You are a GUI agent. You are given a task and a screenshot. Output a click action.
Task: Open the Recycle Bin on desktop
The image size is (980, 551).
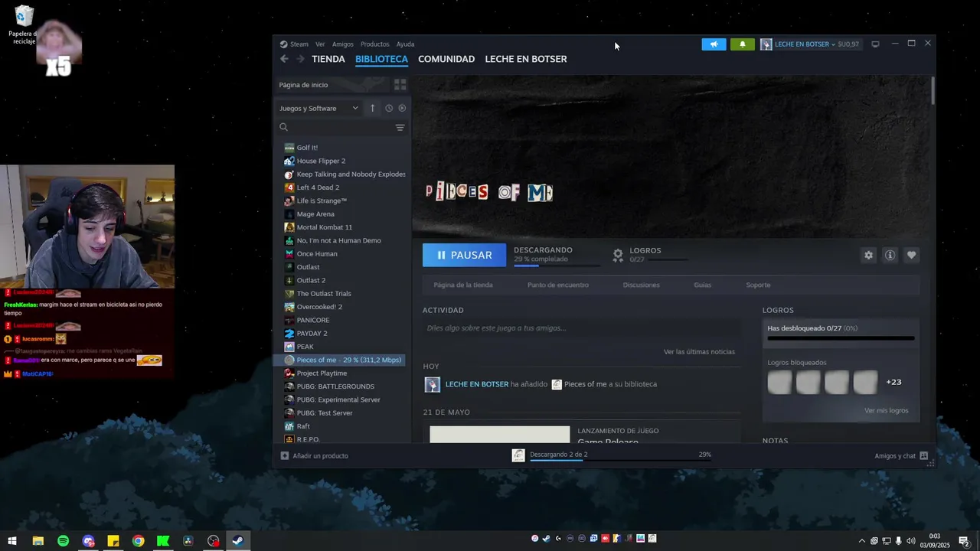[24, 24]
